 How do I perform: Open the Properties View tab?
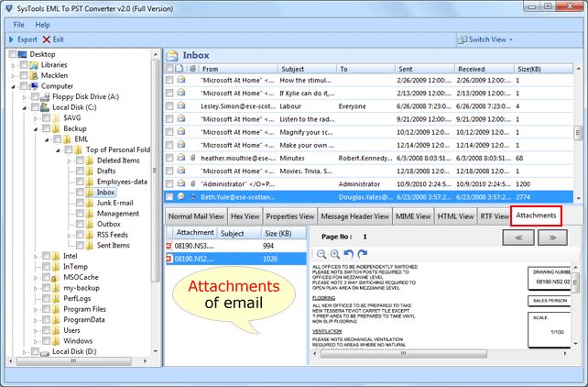pyautogui.click(x=289, y=216)
